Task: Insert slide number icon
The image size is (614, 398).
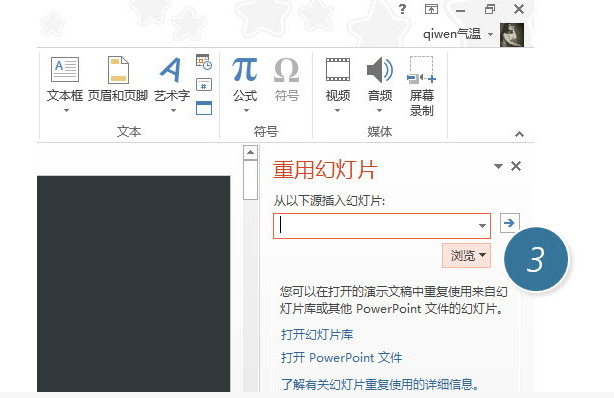Action: 204,85
